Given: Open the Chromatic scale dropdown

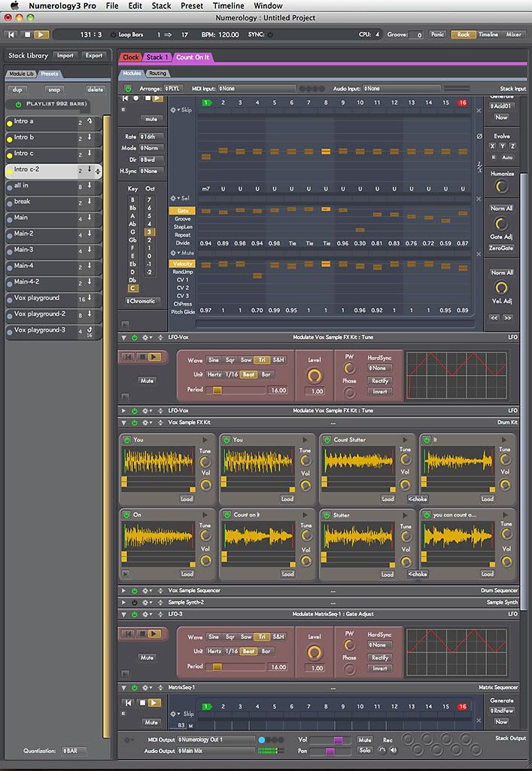Looking at the screenshot, I should 142,301.
